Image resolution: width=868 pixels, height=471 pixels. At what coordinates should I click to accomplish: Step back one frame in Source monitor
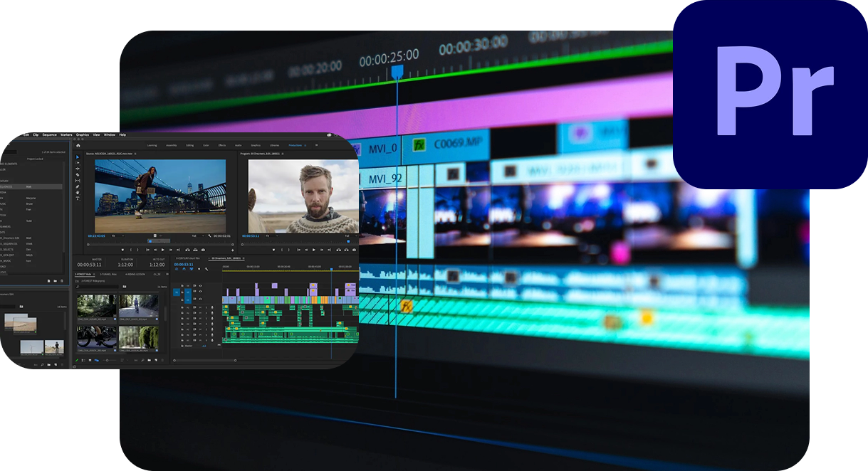[155, 250]
